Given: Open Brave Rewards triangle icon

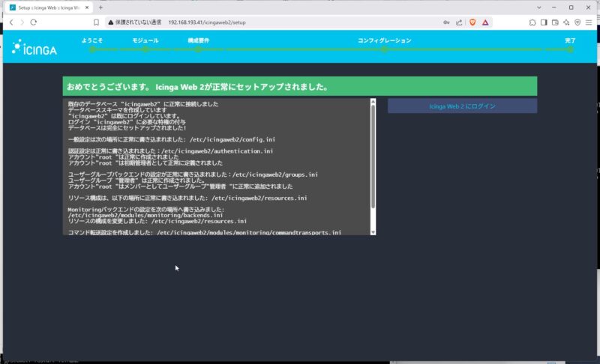Looking at the screenshot, I should click(x=485, y=22).
